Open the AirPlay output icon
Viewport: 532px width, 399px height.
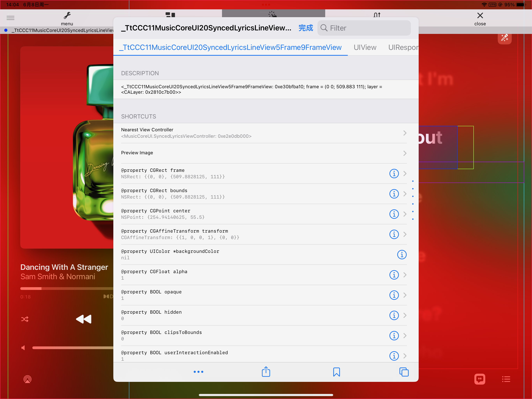coord(27,379)
